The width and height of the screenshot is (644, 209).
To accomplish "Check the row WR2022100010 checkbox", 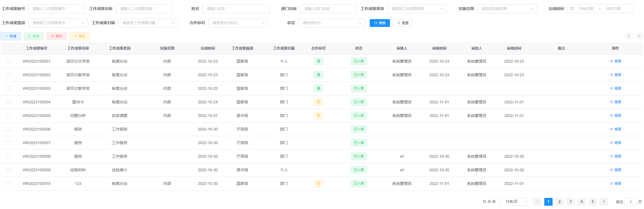I will pyautogui.click(x=8, y=183).
